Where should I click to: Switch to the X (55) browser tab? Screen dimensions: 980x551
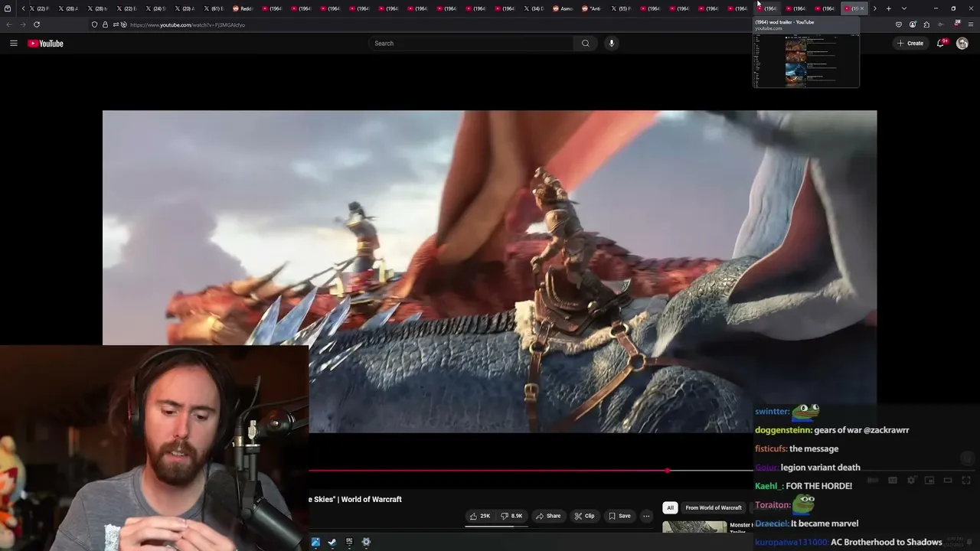(620, 8)
